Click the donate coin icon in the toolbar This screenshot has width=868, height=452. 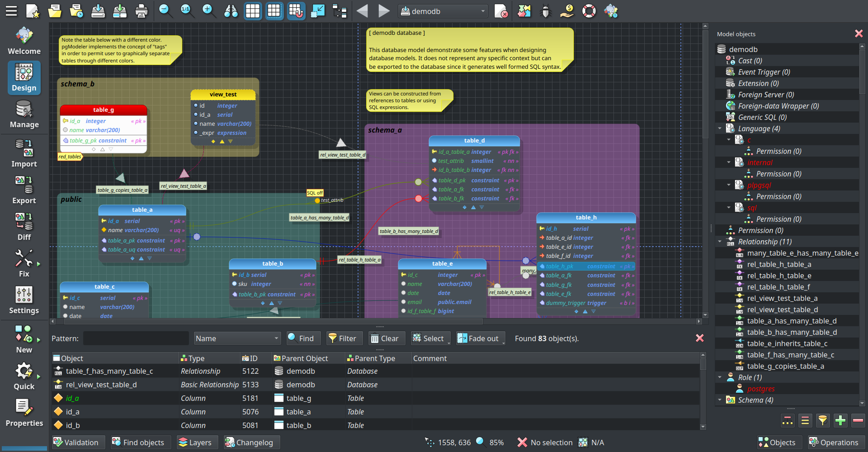click(x=567, y=11)
